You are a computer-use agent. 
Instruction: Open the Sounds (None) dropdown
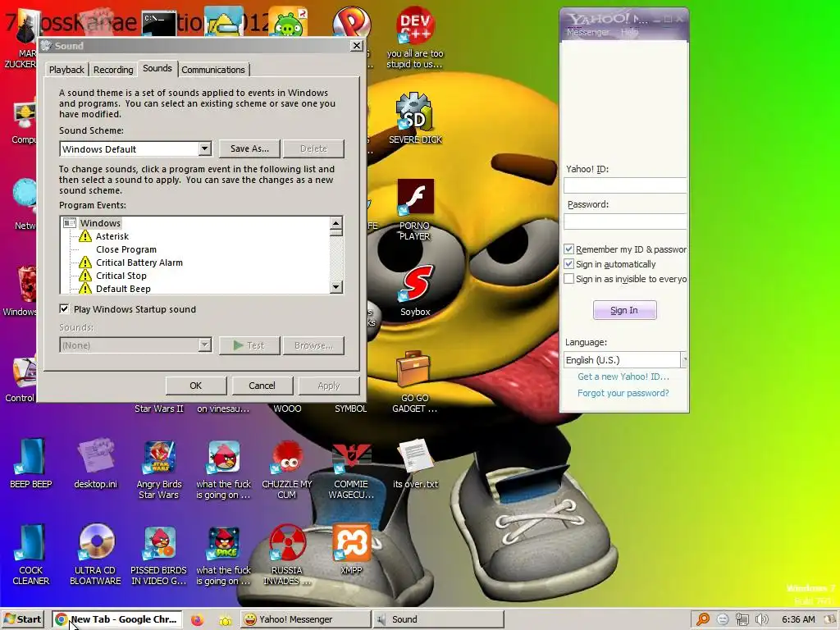tap(204, 345)
